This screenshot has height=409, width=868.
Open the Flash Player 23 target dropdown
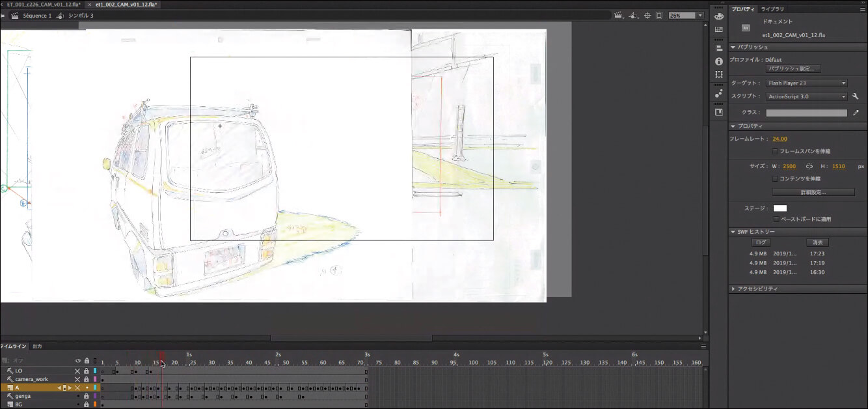click(806, 83)
